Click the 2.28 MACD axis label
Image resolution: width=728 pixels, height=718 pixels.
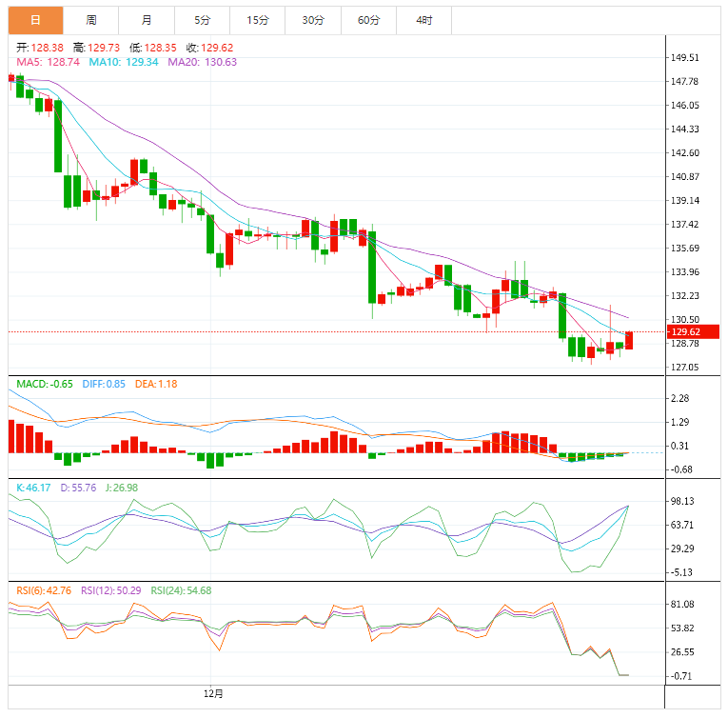pyautogui.click(x=680, y=398)
